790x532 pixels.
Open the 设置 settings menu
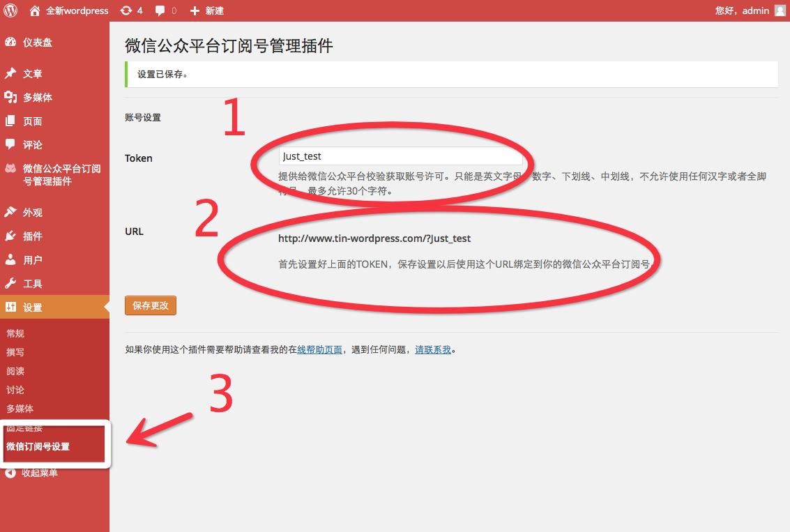coord(33,307)
